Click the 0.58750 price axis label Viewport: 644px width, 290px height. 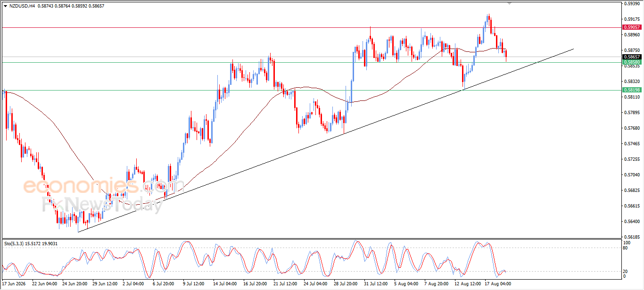[632, 50]
